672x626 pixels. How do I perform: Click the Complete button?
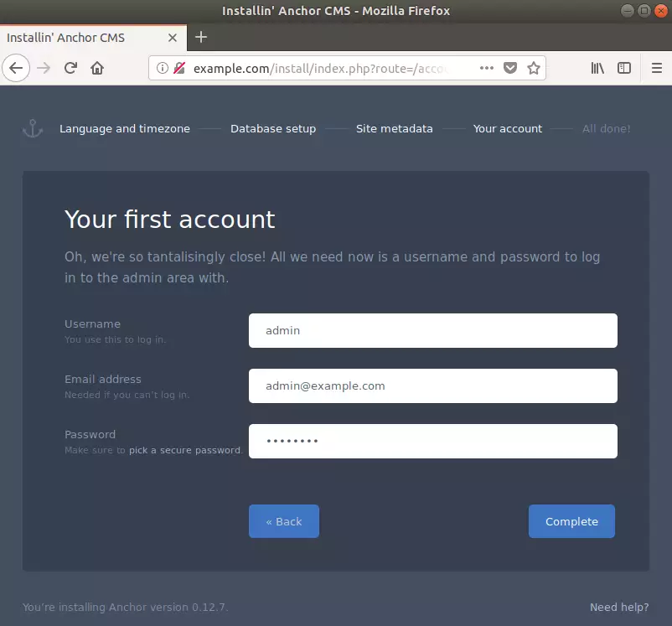click(x=571, y=521)
